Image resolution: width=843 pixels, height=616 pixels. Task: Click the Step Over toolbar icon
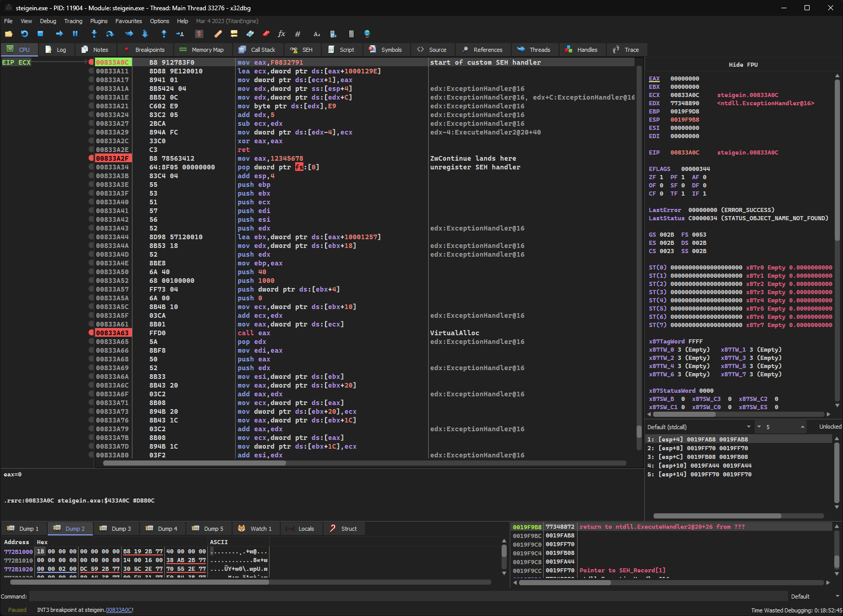[110, 34]
